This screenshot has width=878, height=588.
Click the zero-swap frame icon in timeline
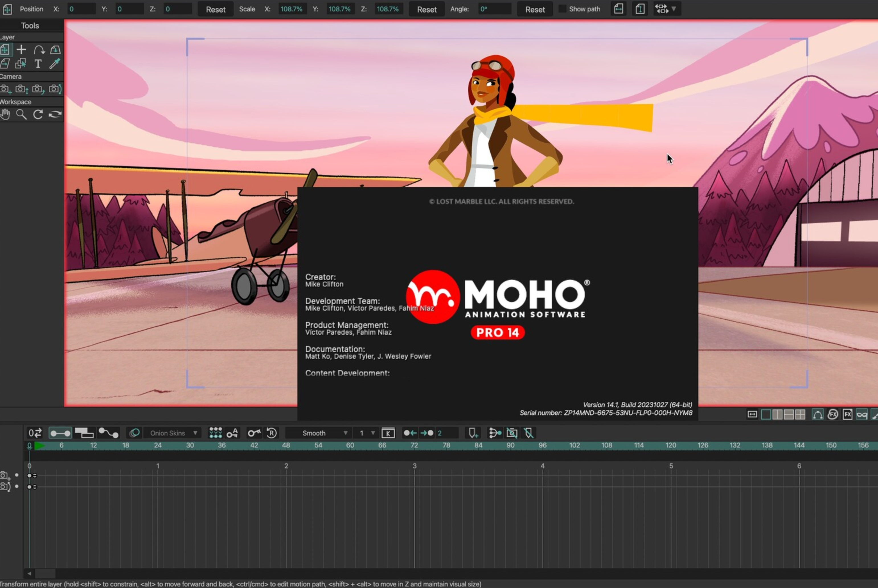[35, 433]
